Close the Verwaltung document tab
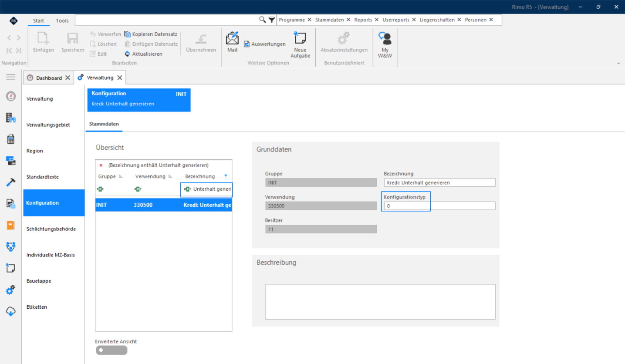Viewport: 625px width, 364px height. tap(120, 78)
